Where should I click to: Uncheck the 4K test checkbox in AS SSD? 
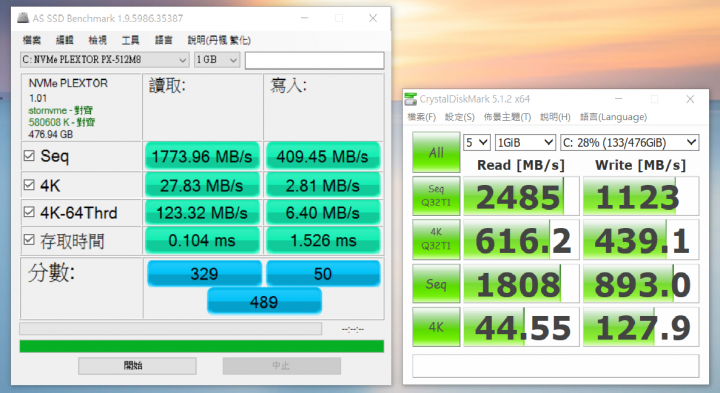(x=29, y=185)
